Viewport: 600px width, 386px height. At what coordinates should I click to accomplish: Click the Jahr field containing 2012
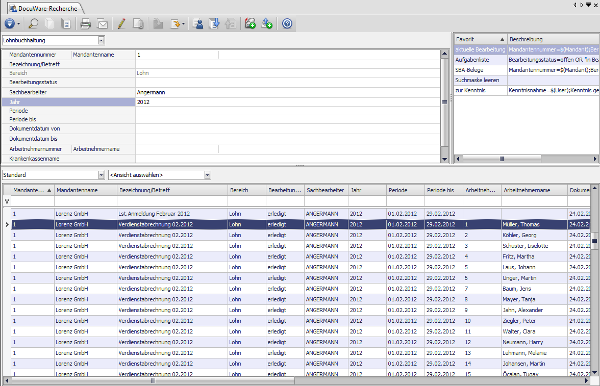[x=288, y=102]
